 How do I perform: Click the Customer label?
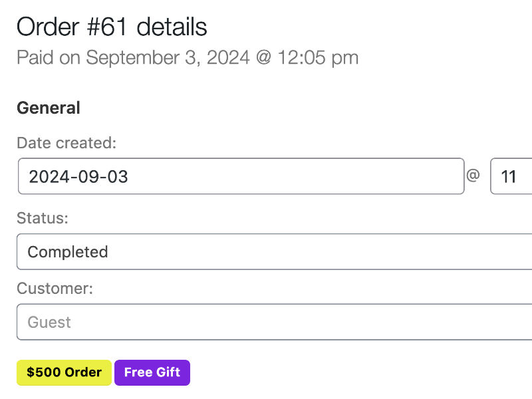54,288
